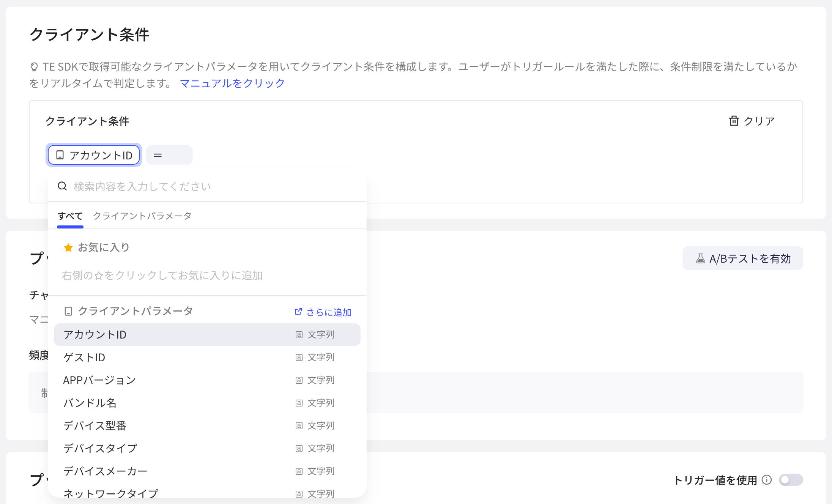832x504 pixels.
Task: Select APPバージョン from the parameter list
Action: coord(207,380)
